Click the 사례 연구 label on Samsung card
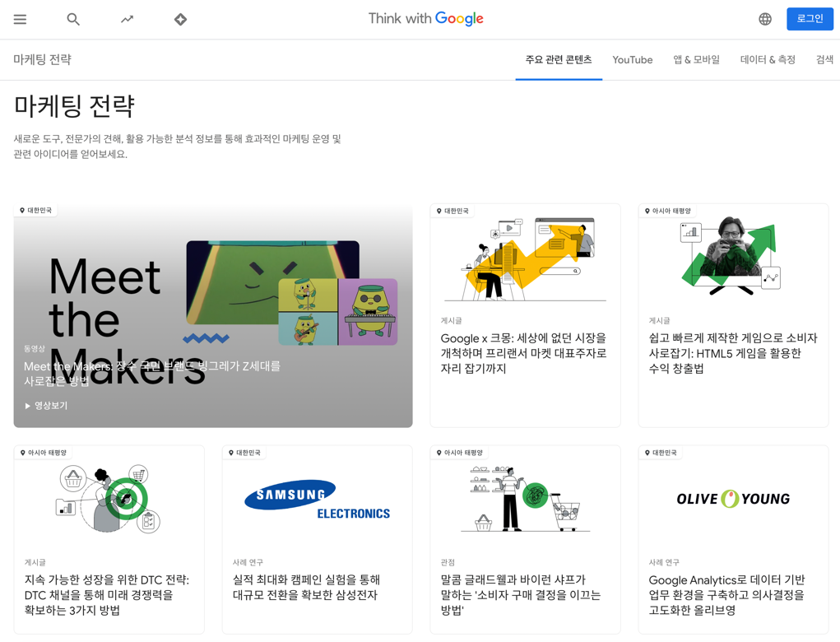Viewport: 840px width, 642px height. (248, 562)
